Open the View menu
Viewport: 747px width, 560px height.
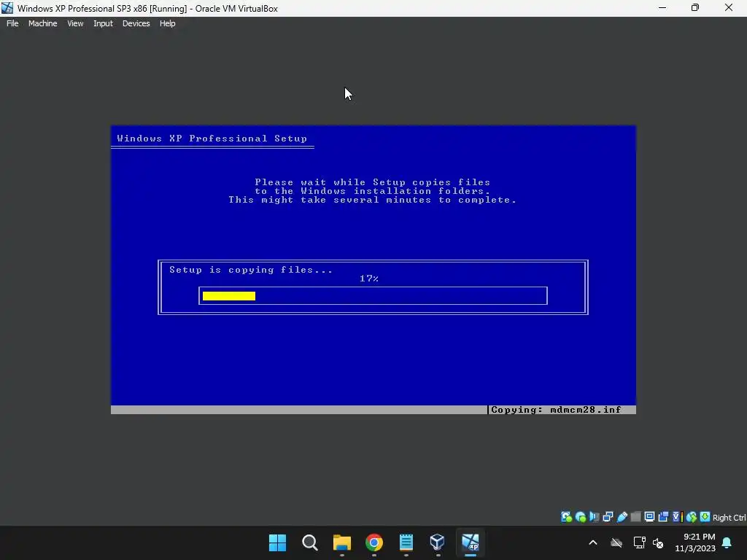pos(75,23)
